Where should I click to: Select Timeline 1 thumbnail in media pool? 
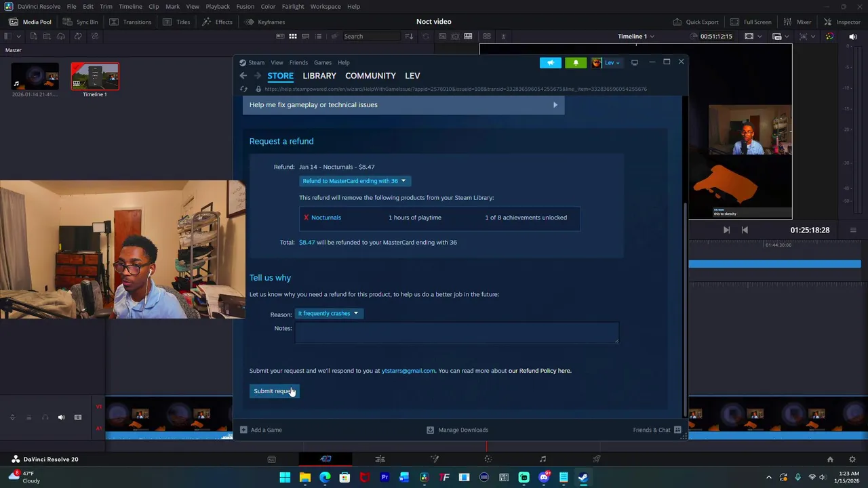95,77
